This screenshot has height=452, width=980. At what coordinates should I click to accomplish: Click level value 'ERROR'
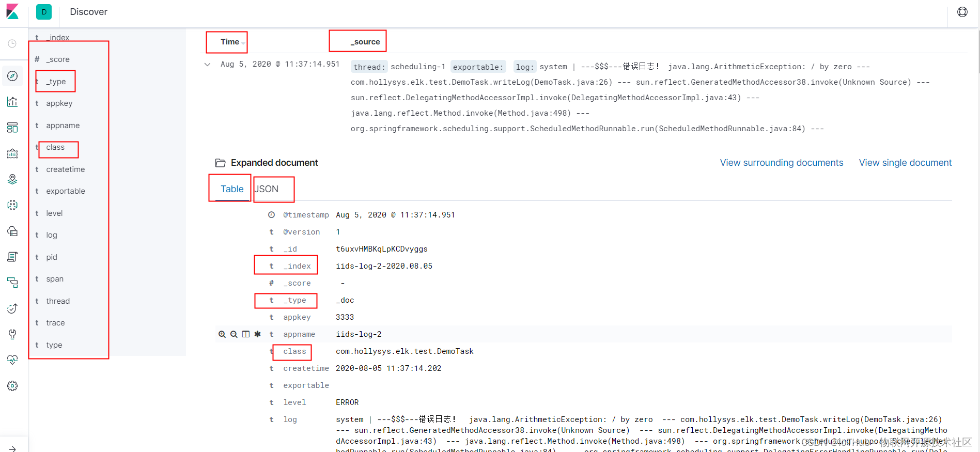pos(347,402)
